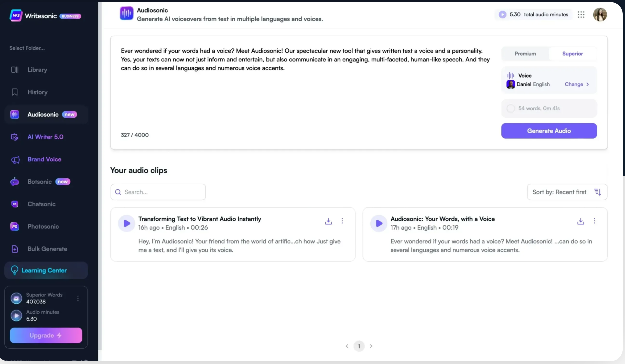Screen dimensions: 625x364
Task: Open Library from the sidebar
Action: click(37, 70)
